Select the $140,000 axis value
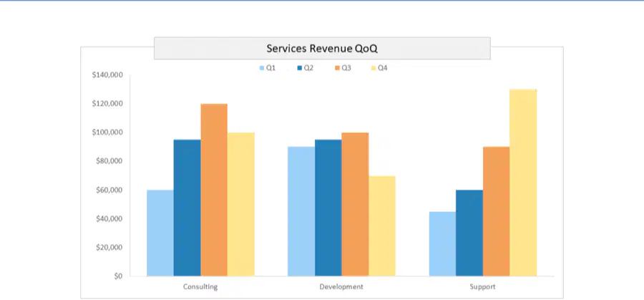644x300 pixels. click(x=107, y=74)
